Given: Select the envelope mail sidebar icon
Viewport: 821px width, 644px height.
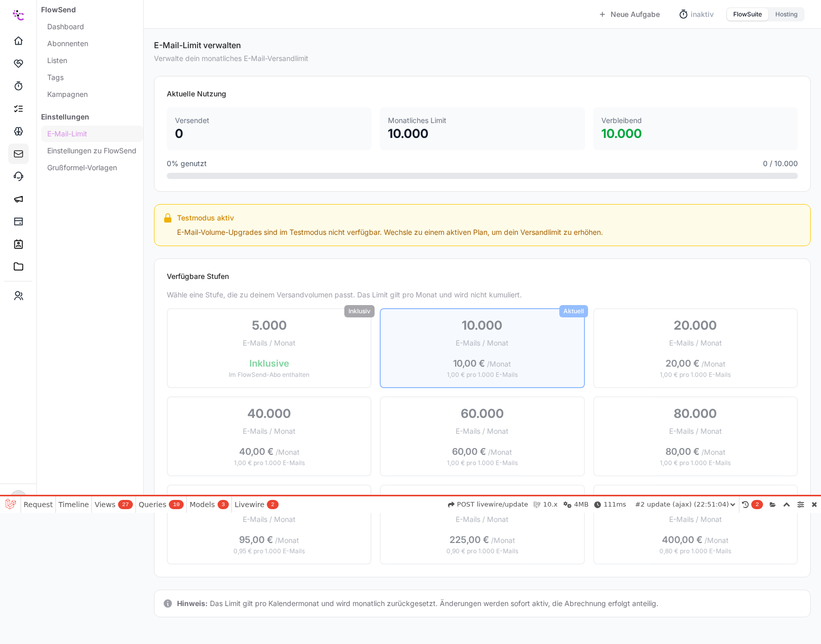Looking at the screenshot, I should 18,154.
